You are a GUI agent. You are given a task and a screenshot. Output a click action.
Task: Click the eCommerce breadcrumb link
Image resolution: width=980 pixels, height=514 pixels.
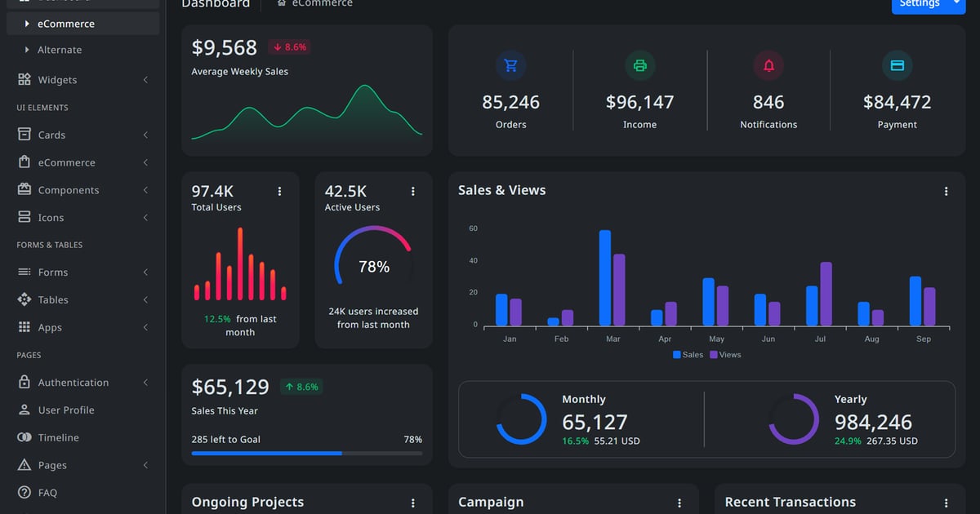(x=323, y=3)
